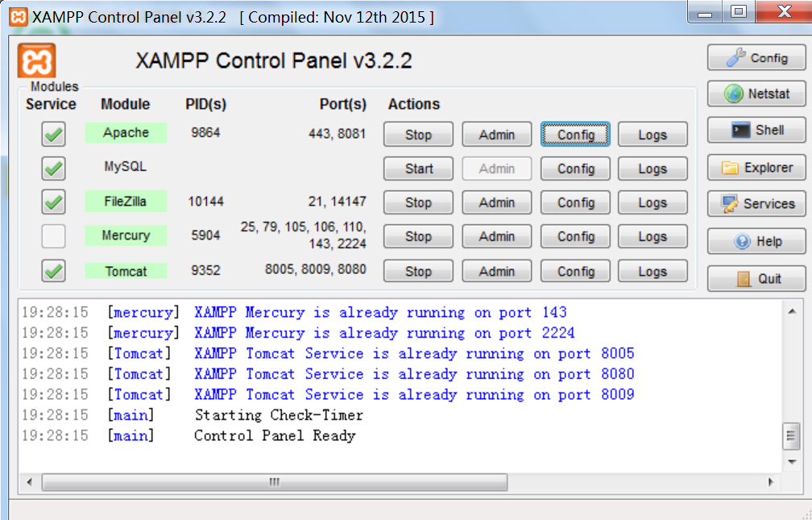Click the 'Starting Check-Timer' log line
Screen dimensions: 812x520
(x=192, y=414)
